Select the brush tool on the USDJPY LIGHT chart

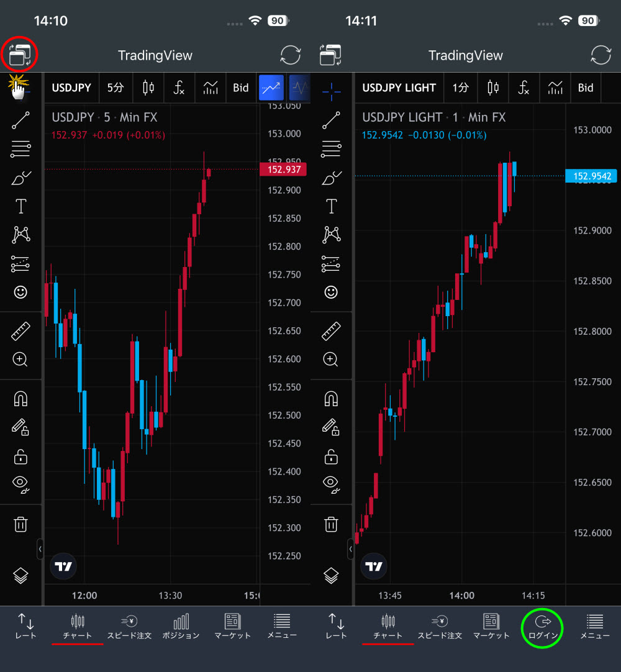(x=332, y=178)
